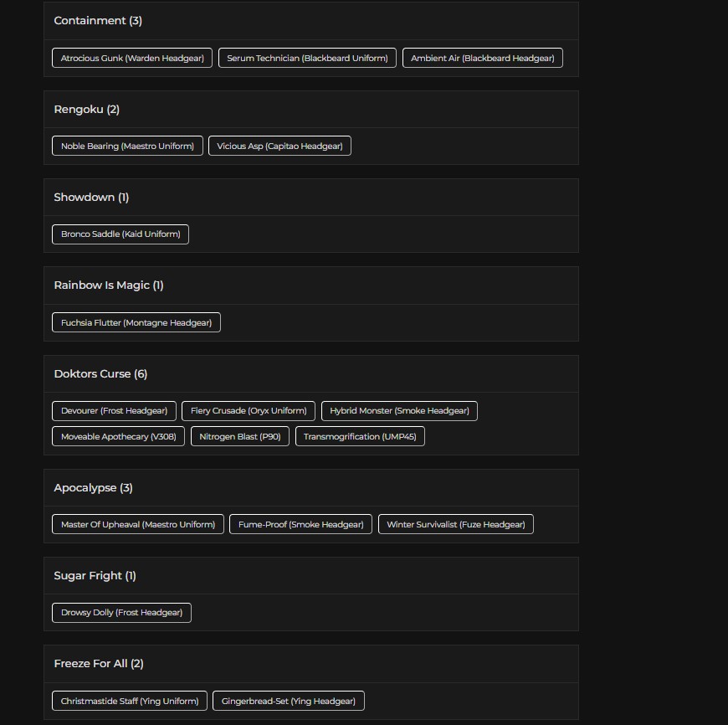Click Fiery Crusade (Oryx Uniform) chip

(249, 410)
